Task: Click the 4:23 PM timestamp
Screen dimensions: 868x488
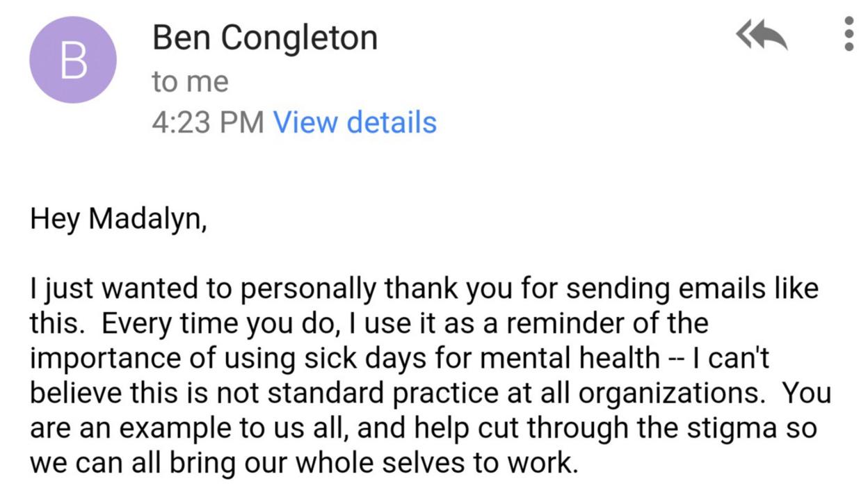Action: coord(208,122)
